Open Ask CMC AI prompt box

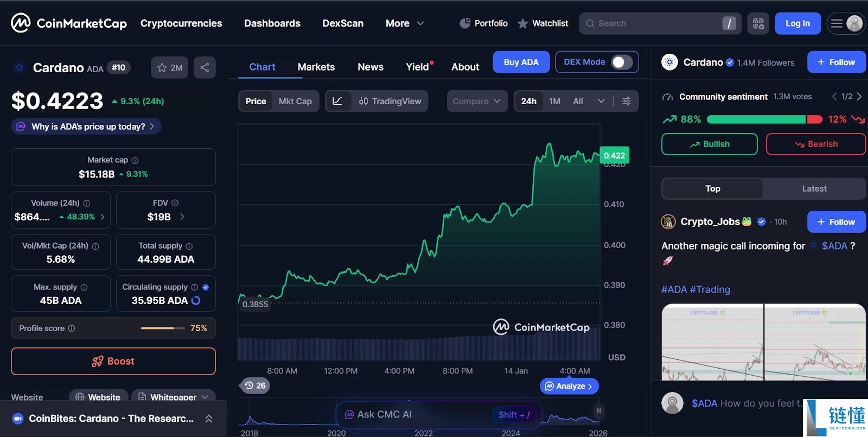438,415
